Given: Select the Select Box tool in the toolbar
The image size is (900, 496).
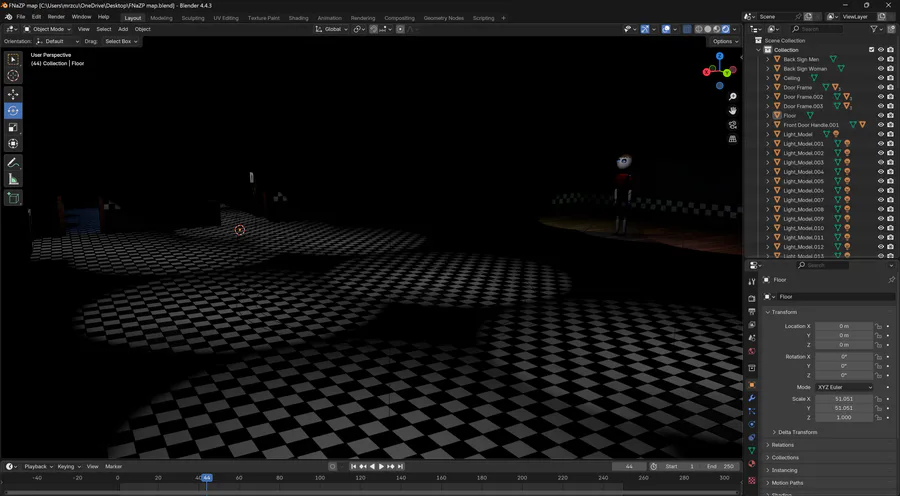Looking at the screenshot, I should [x=13, y=59].
